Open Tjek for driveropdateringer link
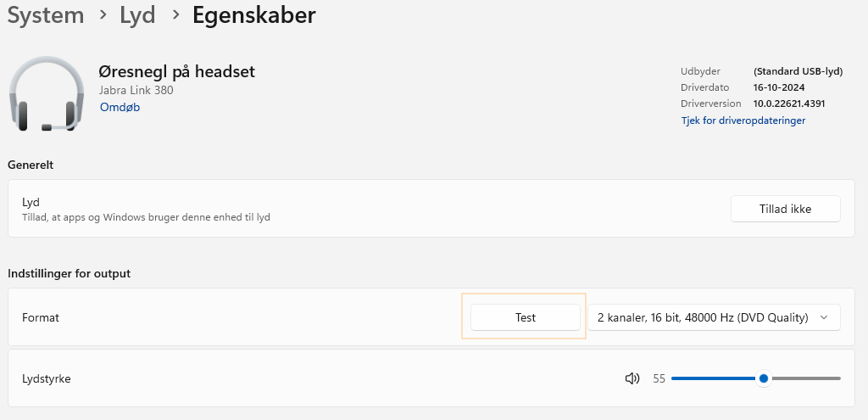The image size is (868, 420). 743,120
